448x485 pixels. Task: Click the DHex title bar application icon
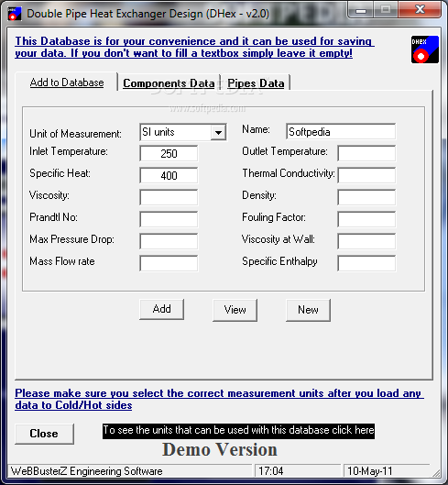coord(15,14)
